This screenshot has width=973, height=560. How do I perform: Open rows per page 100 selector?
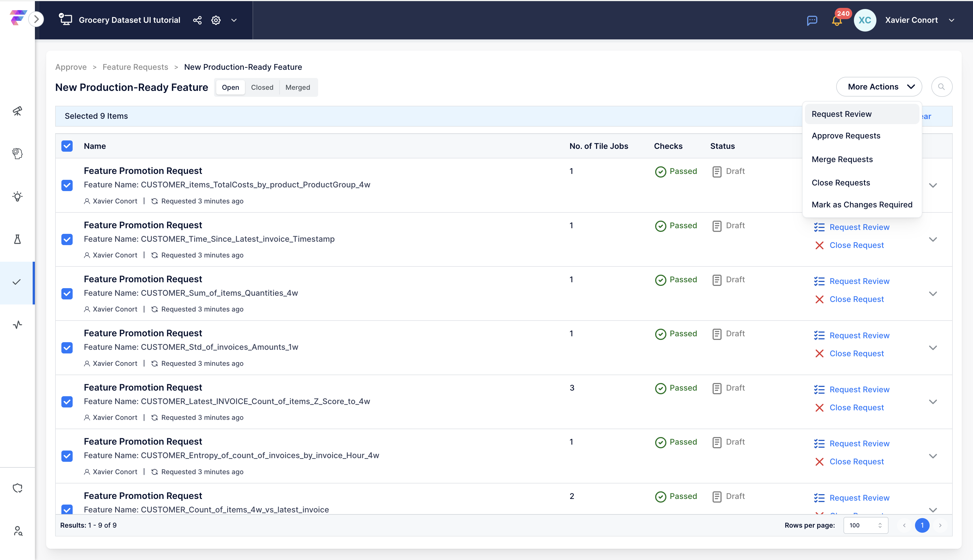[x=866, y=525]
